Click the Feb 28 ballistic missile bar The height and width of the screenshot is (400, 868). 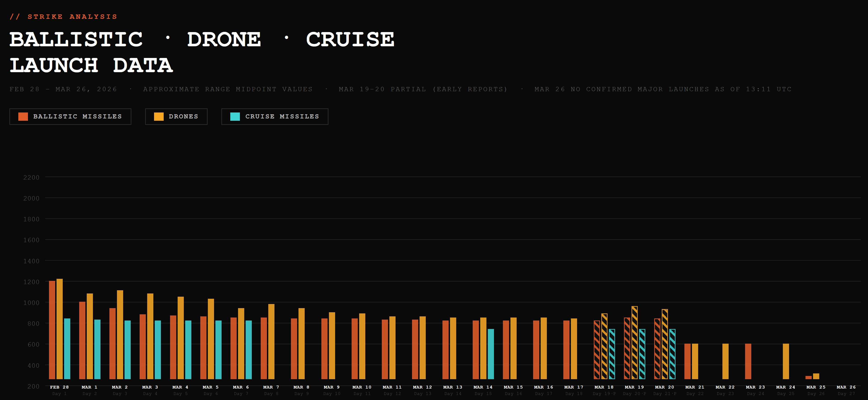point(52,330)
